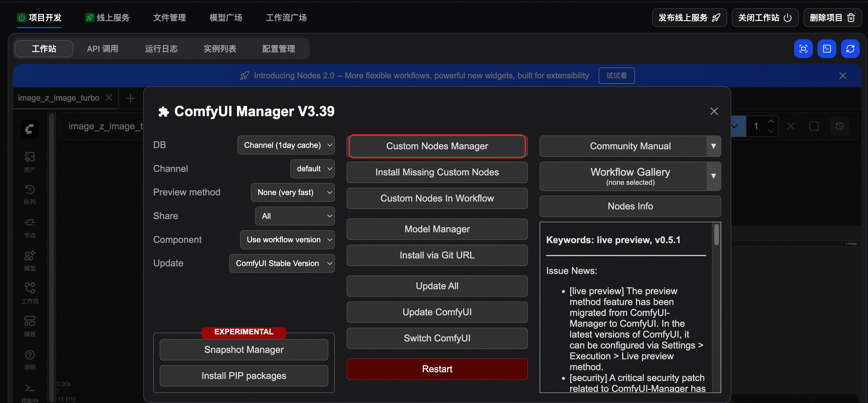The height and width of the screenshot is (403, 868).
Task: Click the 关闭工作站 shutdown button
Action: 764,18
